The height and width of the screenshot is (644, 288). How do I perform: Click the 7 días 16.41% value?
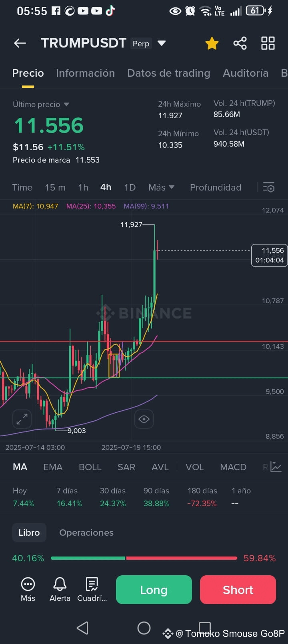pyautogui.click(x=69, y=503)
